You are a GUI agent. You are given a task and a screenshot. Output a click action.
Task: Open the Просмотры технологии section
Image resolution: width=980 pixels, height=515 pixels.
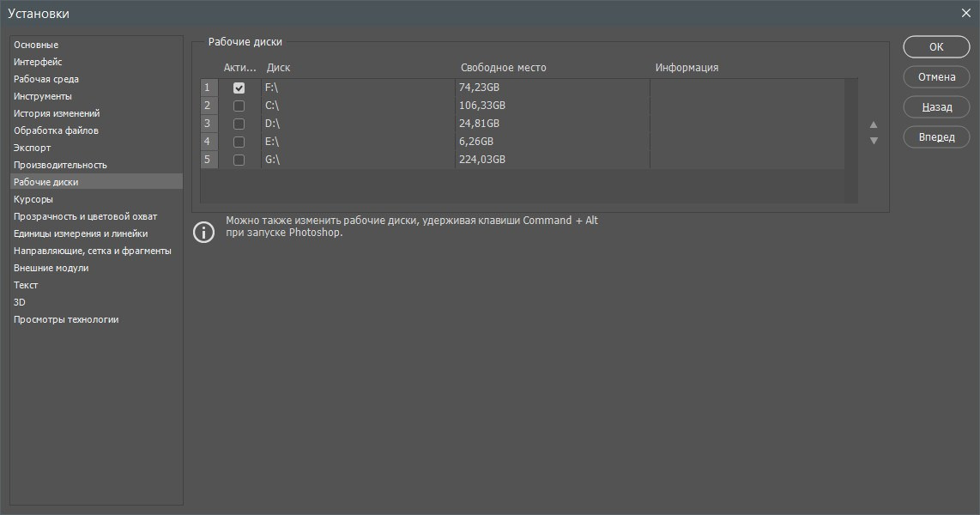[x=66, y=319]
